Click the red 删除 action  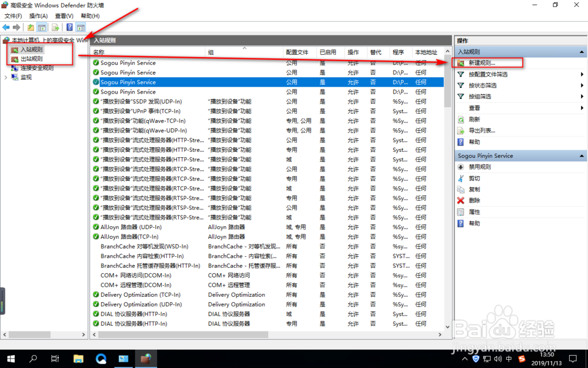(x=474, y=201)
